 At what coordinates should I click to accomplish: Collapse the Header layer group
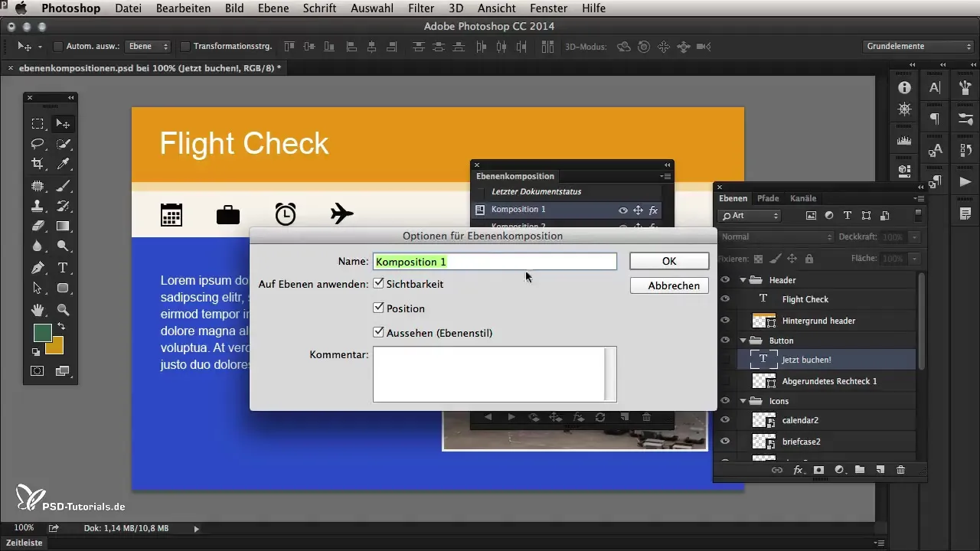[743, 280]
